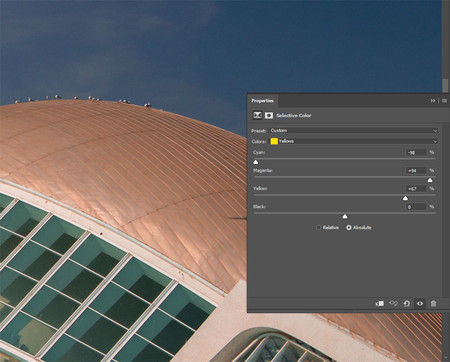Reset adjustment to defaults icon
The height and width of the screenshot is (362, 450).
pos(407,303)
